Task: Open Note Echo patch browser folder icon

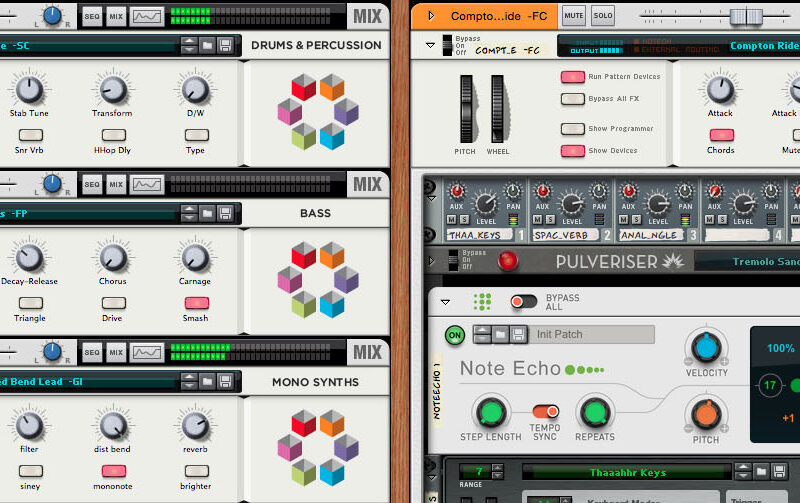Action: coord(500,335)
